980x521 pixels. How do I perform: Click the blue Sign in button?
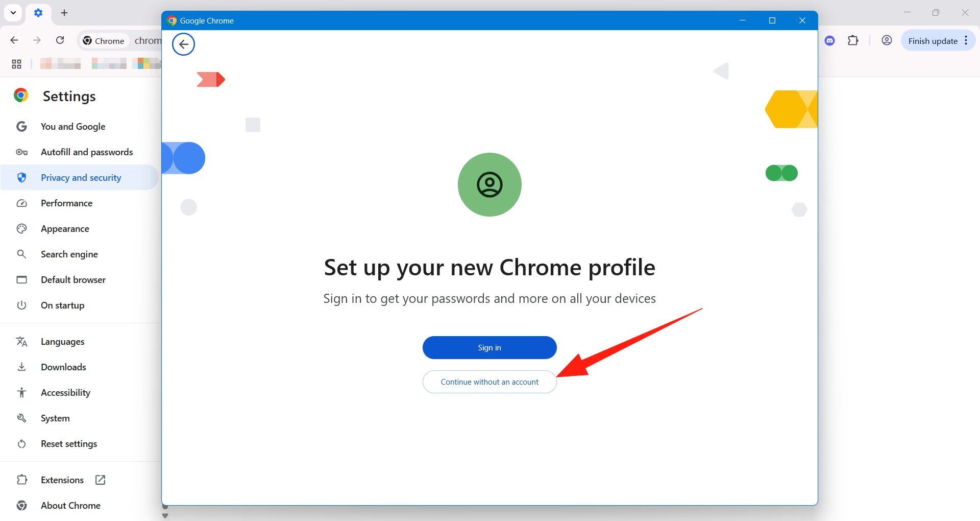pyautogui.click(x=489, y=348)
